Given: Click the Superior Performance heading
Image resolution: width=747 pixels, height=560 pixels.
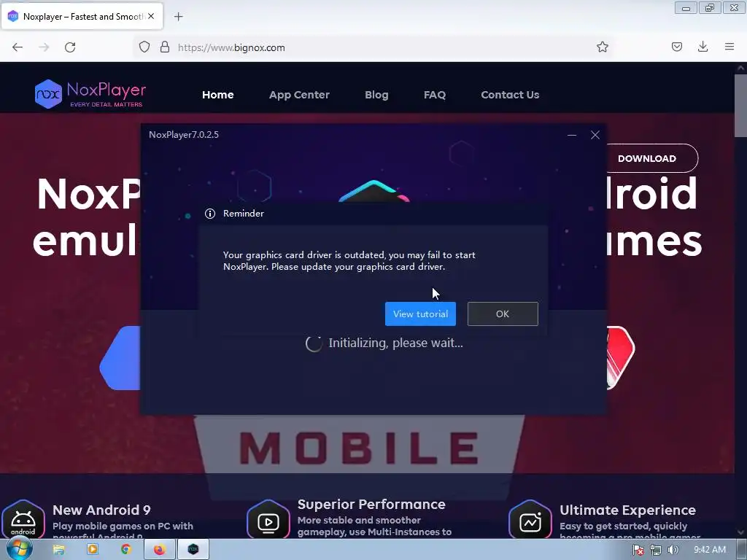Looking at the screenshot, I should (371, 505).
